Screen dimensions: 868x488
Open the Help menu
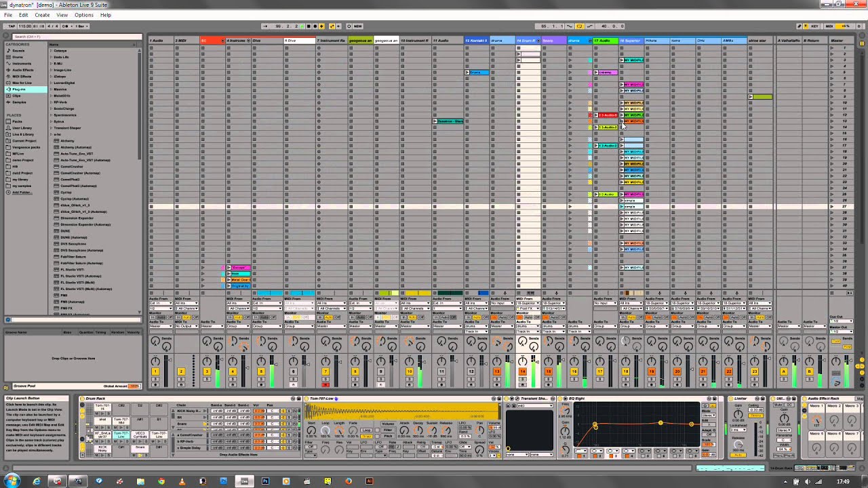pos(106,15)
